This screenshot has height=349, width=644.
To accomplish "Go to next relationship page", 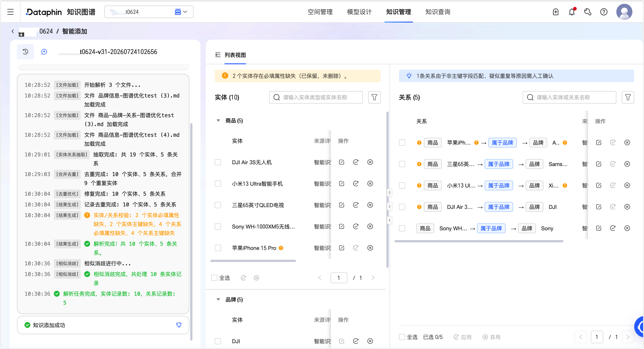I will 627,337.
